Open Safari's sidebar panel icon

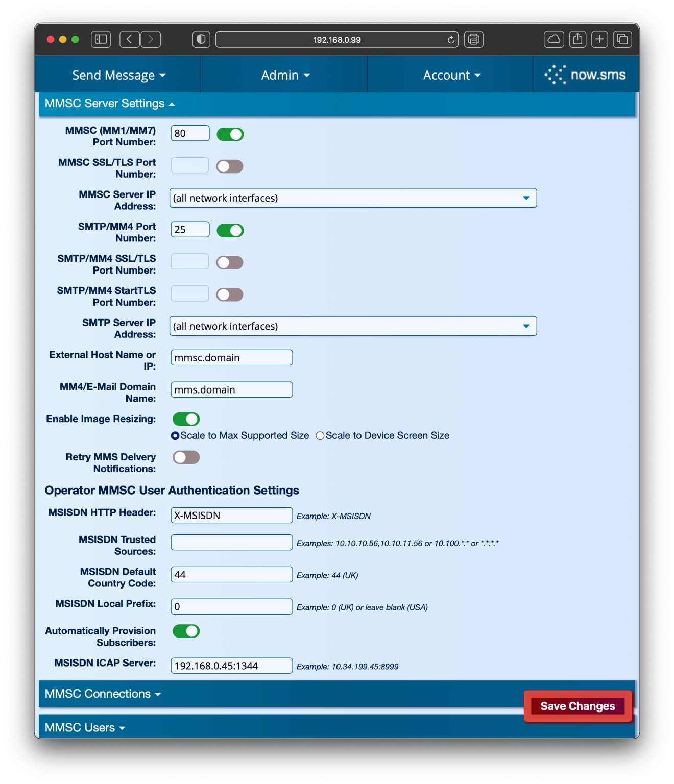(x=101, y=39)
